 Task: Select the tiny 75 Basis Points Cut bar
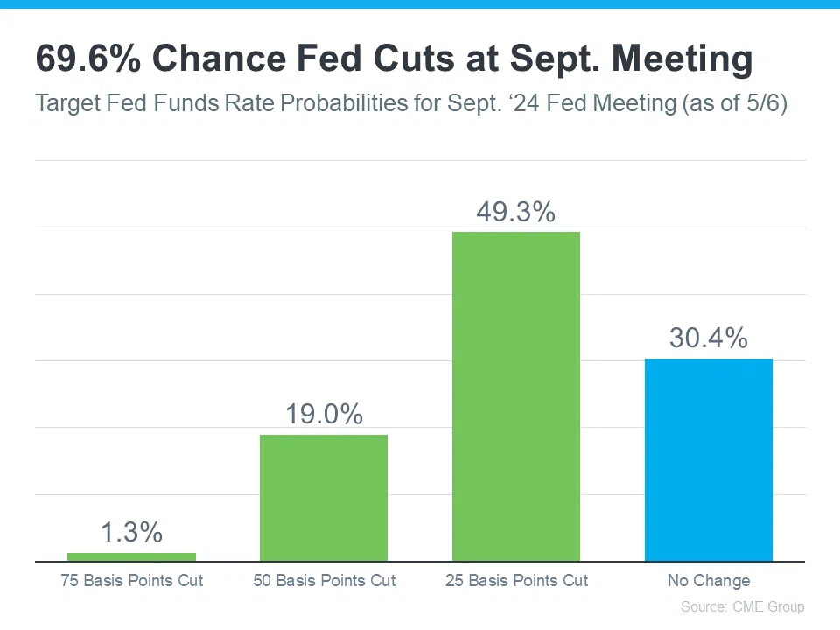(x=131, y=556)
